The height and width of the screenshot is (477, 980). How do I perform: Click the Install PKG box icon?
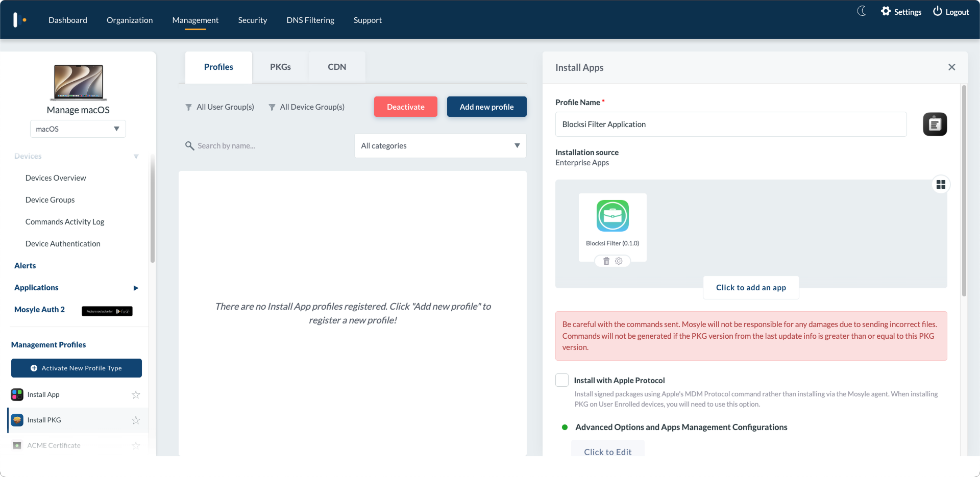[17, 420]
